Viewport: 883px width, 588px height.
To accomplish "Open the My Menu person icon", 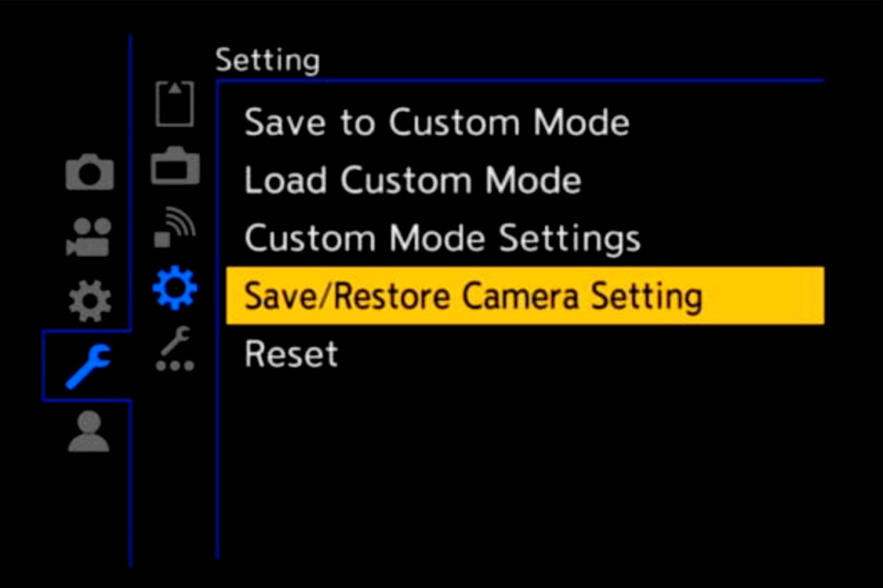I will tap(87, 434).
